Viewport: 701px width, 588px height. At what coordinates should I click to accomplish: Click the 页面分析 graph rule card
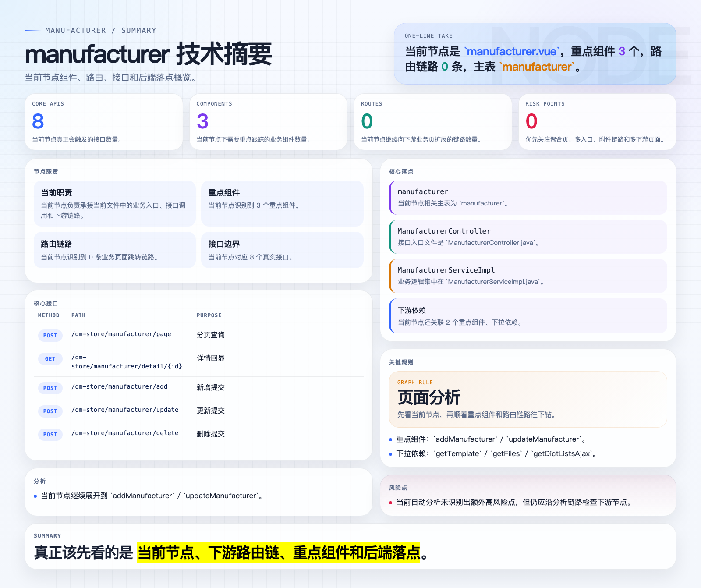click(x=528, y=399)
